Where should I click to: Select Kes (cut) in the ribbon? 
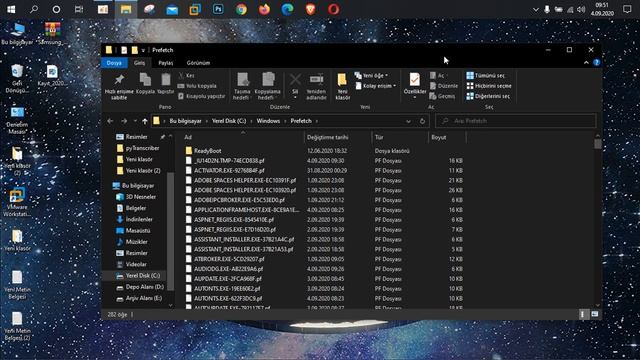tap(187, 76)
